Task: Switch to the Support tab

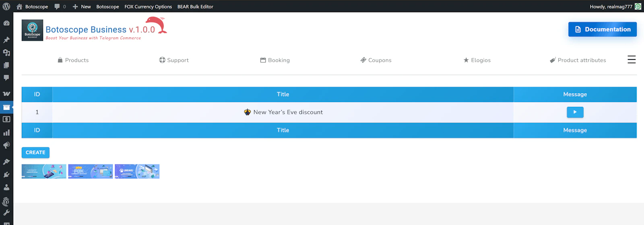Action: tap(174, 60)
